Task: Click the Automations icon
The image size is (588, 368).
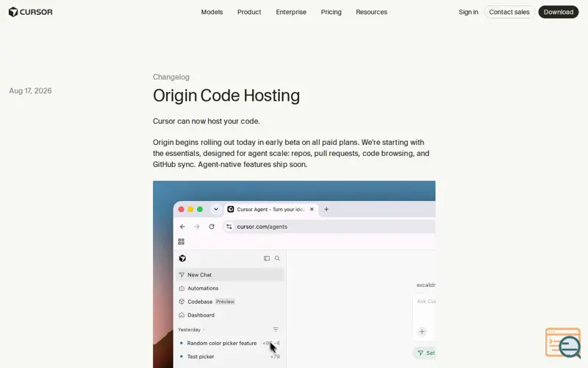Action: [182, 289]
